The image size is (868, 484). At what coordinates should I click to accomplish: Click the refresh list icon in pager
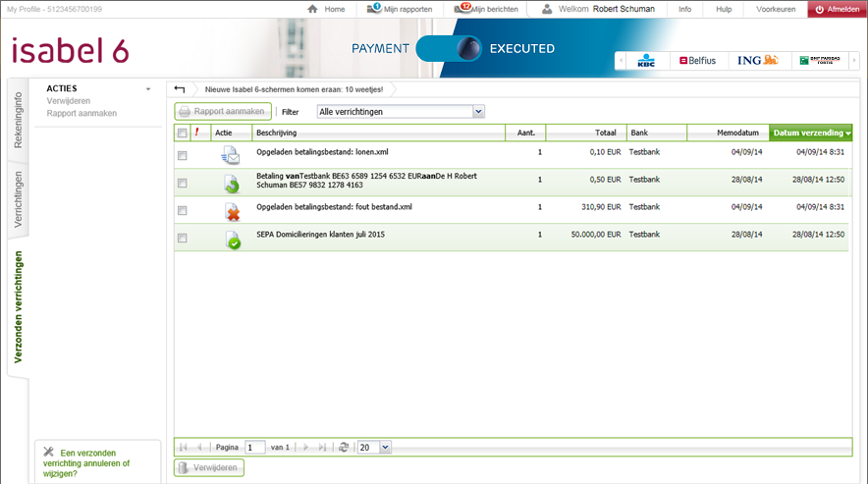[x=344, y=447]
